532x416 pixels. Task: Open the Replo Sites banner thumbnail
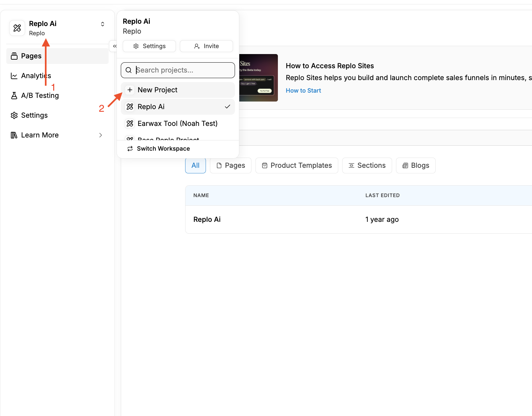(x=258, y=78)
